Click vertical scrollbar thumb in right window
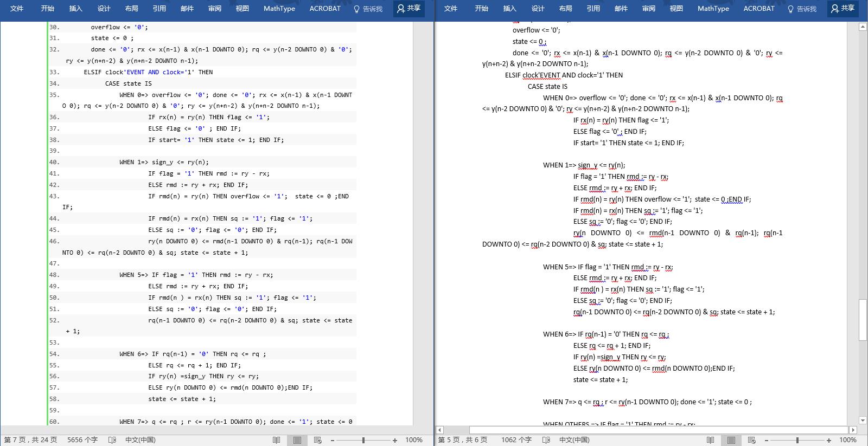 863,319
